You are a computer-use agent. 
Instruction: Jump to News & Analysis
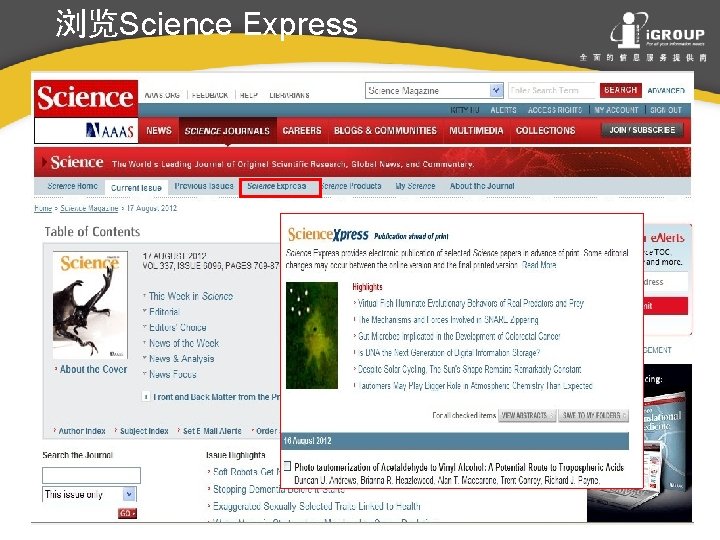pos(181,359)
